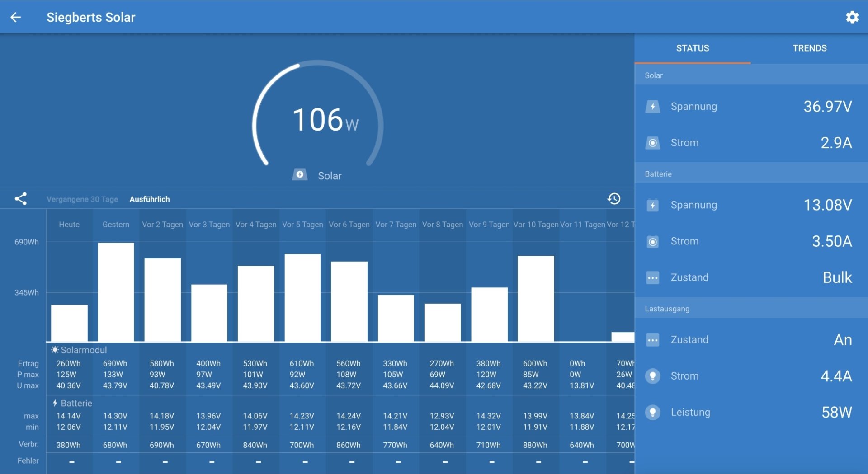The height and width of the screenshot is (474, 868).
Task: Click Heute yield 260Wh
Action: point(68,363)
